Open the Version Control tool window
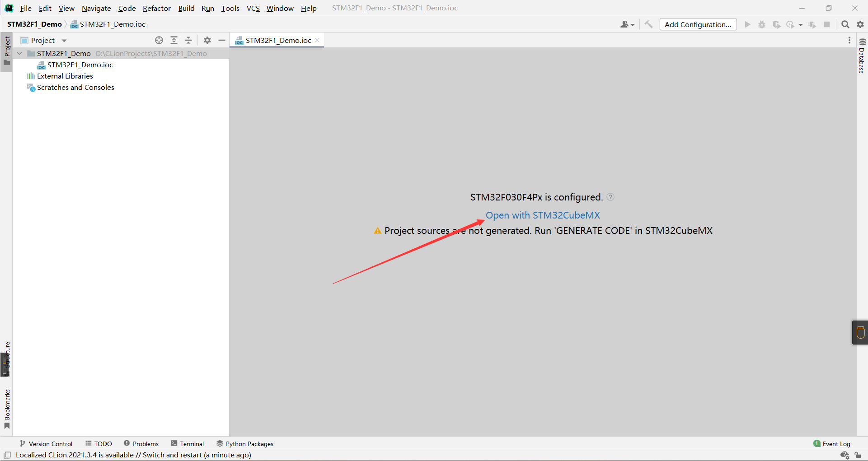Screen dimensions: 868x461 point(46,444)
